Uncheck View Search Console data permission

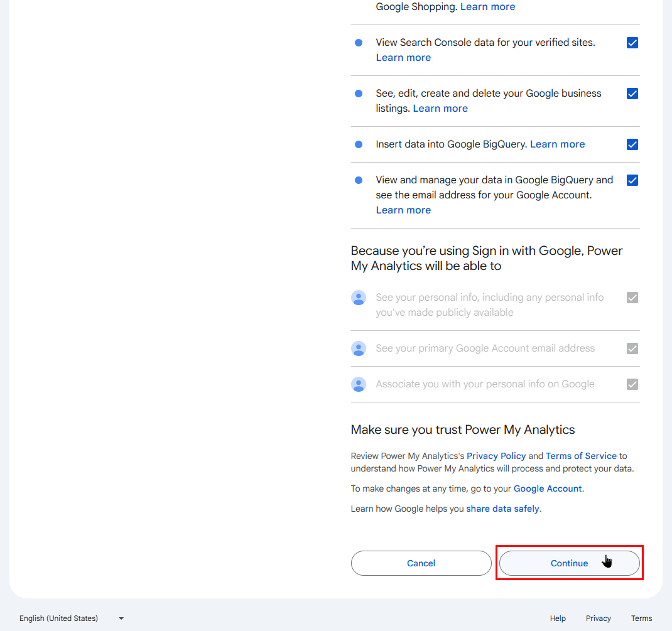pos(632,43)
